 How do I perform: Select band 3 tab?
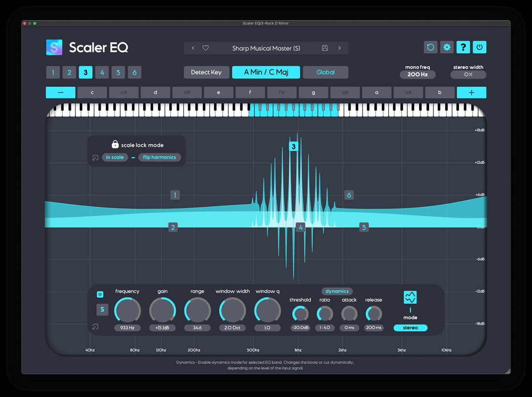pos(86,72)
